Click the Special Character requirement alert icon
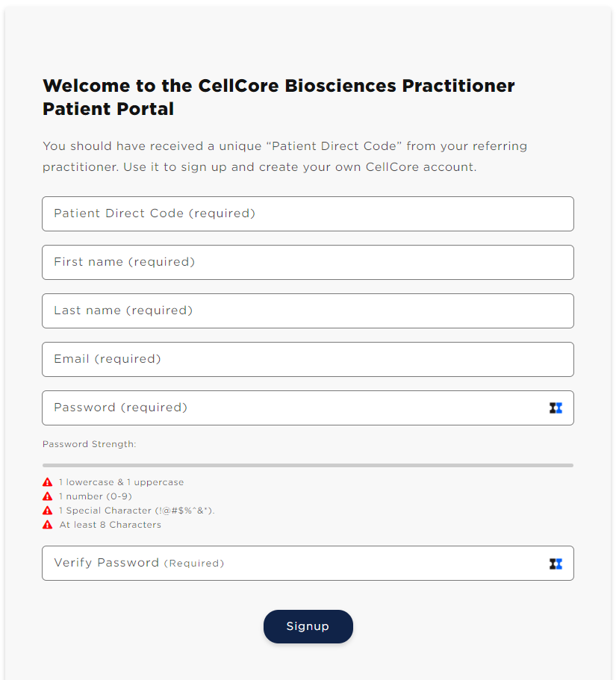 (46, 510)
